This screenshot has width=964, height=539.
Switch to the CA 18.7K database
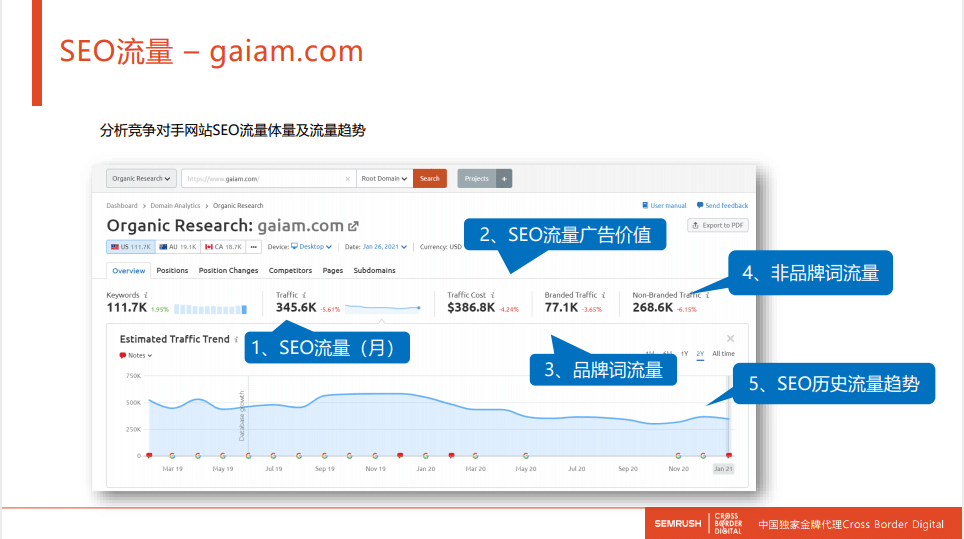pyautogui.click(x=223, y=247)
